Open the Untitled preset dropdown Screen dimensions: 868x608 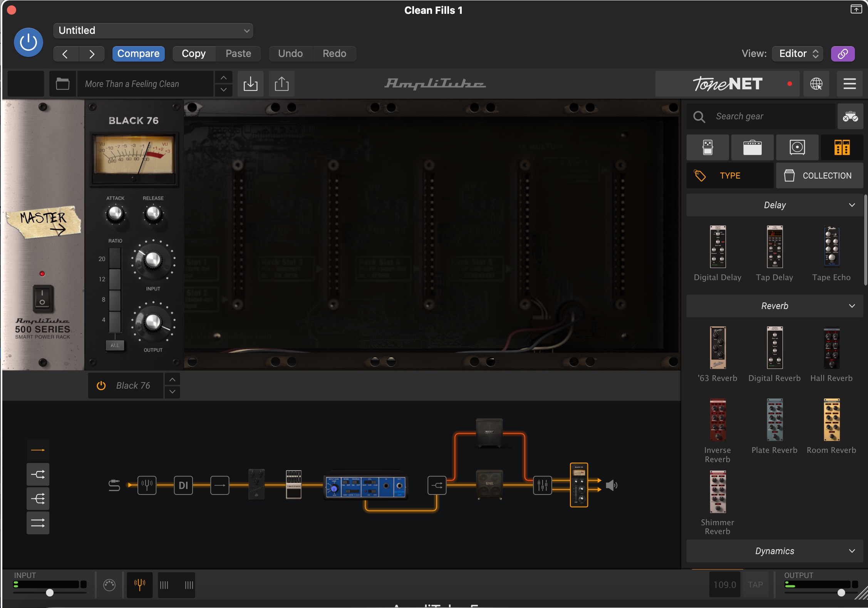153,31
